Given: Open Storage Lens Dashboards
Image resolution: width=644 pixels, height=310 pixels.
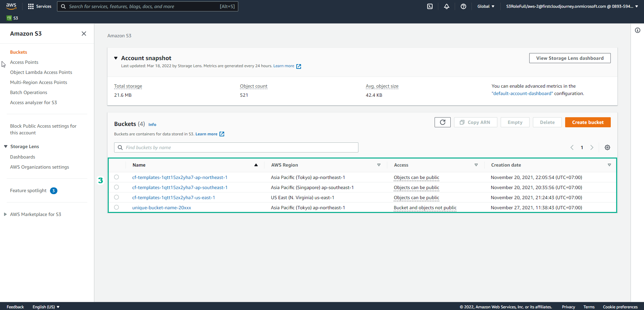Looking at the screenshot, I should pyautogui.click(x=22, y=157).
